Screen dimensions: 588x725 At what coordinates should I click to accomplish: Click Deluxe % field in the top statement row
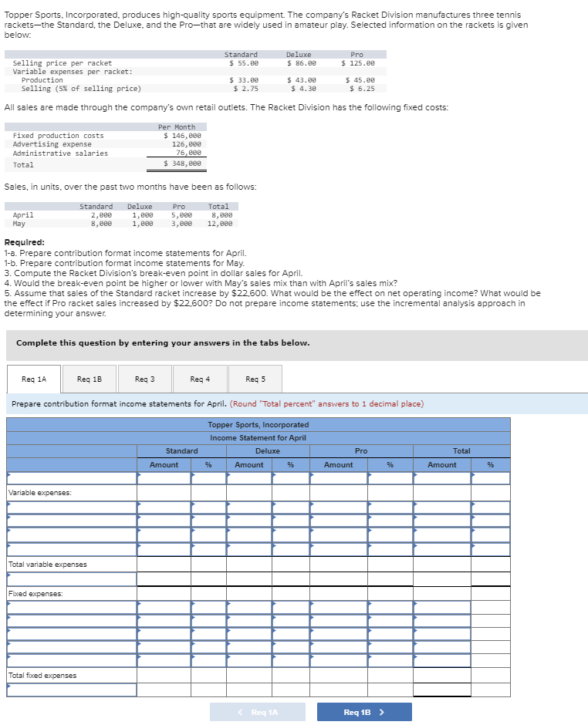coord(291,478)
